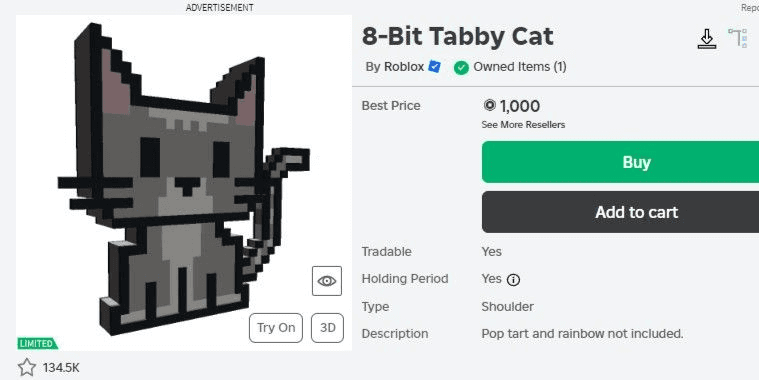Open Owned Items (1) link
The height and width of the screenshot is (380, 759).
click(x=520, y=67)
